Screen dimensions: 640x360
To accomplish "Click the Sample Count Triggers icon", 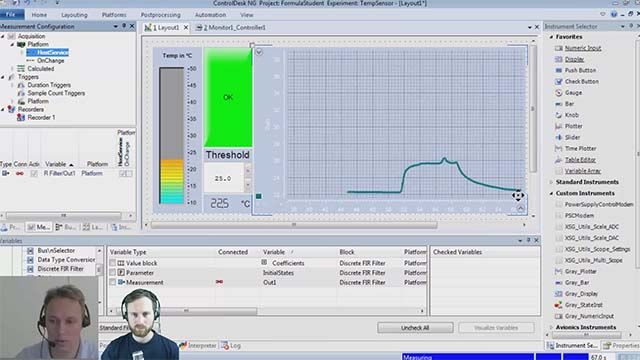I will click(x=21, y=93).
